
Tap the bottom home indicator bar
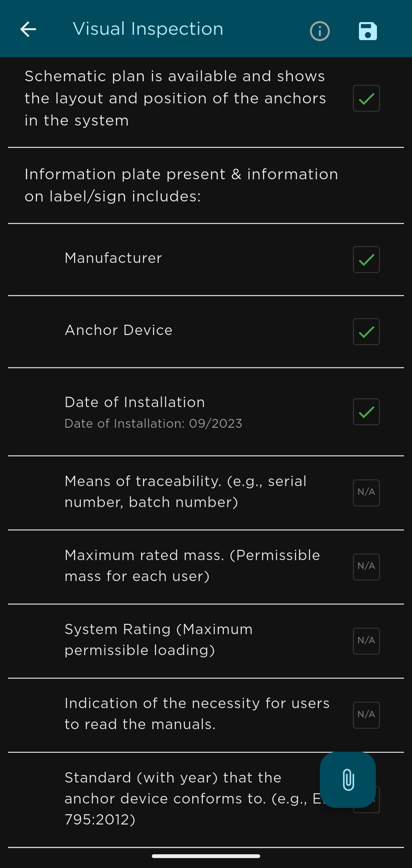coord(206,856)
